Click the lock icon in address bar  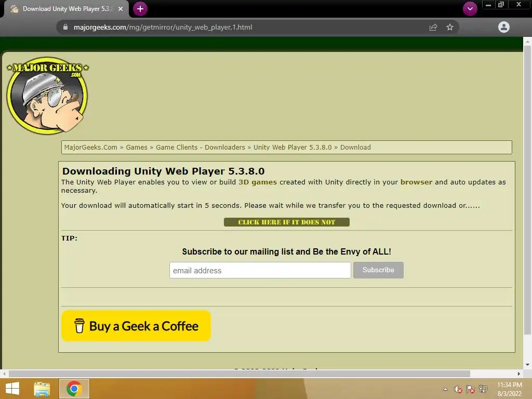click(x=65, y=27)
